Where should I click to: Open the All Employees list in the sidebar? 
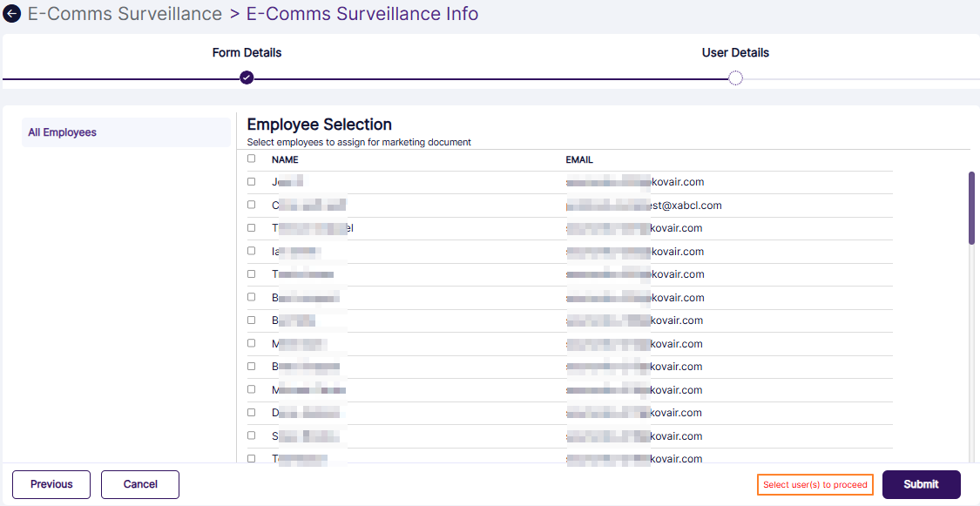61,132
